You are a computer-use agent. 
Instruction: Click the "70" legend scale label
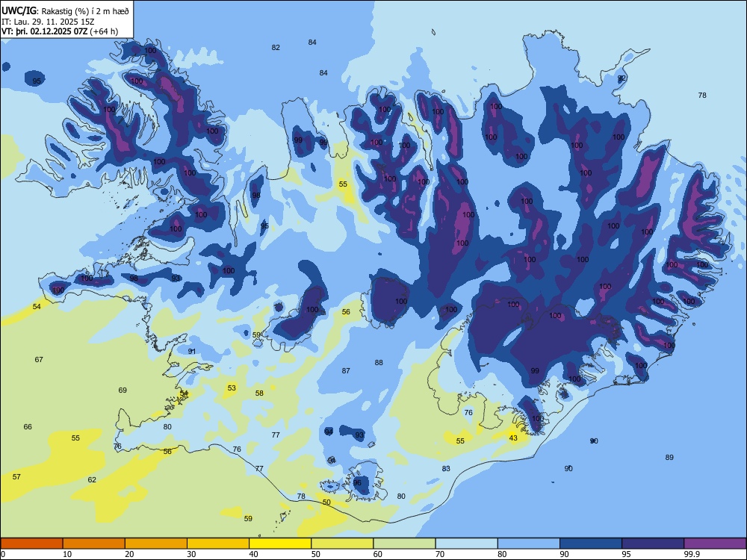(440, 554)
